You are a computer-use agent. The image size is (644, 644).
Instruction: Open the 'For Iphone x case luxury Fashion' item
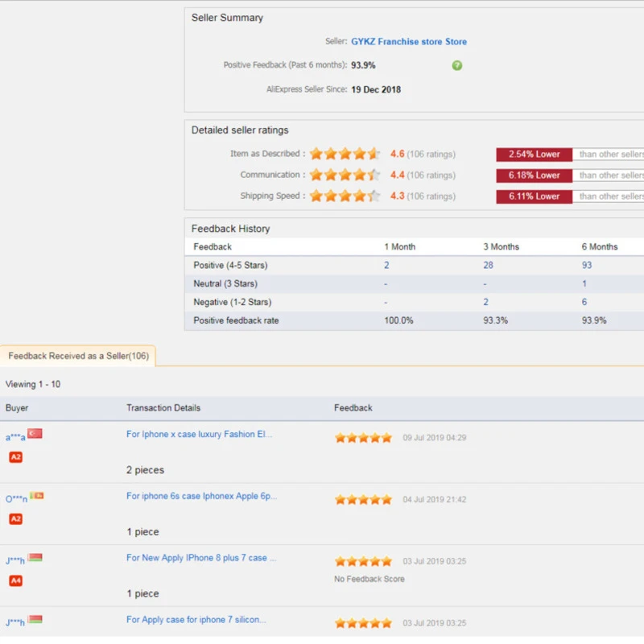click(x=199, y=434)
